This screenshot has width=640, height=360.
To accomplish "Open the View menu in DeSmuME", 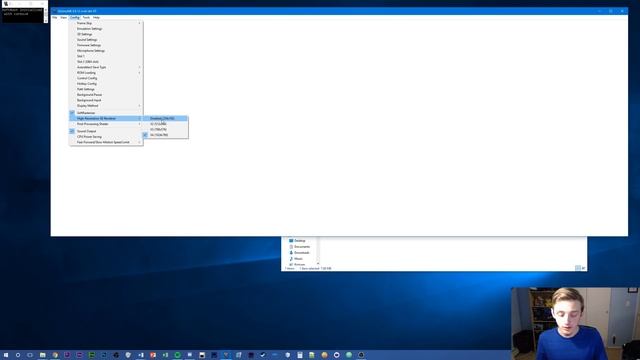I will point(64,18).
